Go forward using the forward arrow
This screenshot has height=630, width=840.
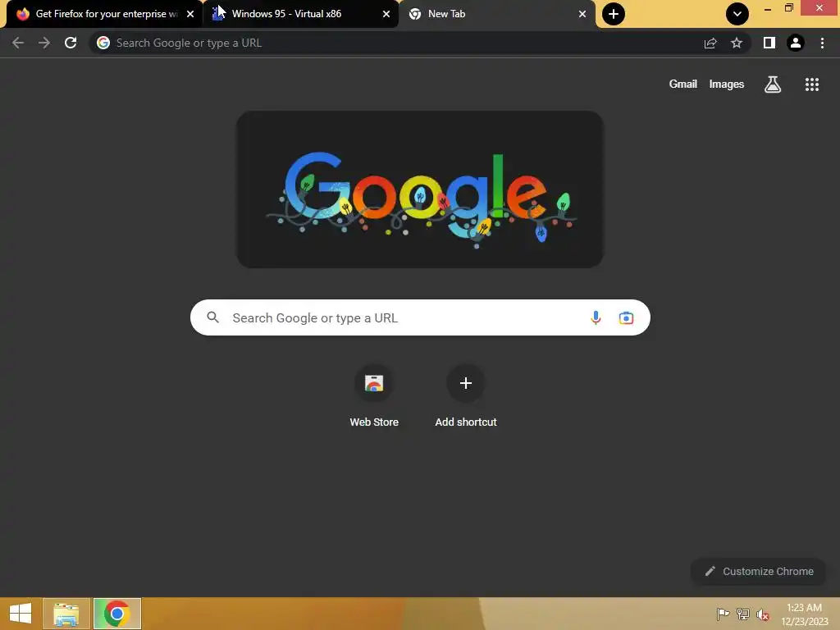pos(44,43)
